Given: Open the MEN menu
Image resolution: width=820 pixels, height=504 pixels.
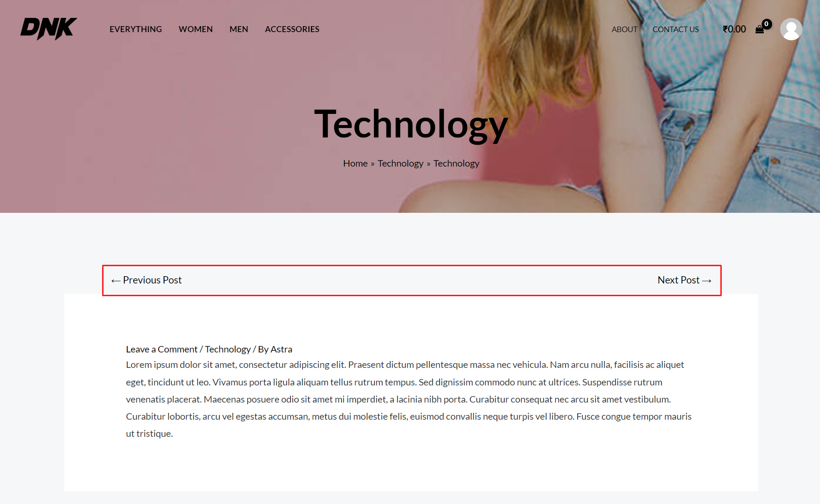Looking at the screenshot, I should click(x=239, y=29).
